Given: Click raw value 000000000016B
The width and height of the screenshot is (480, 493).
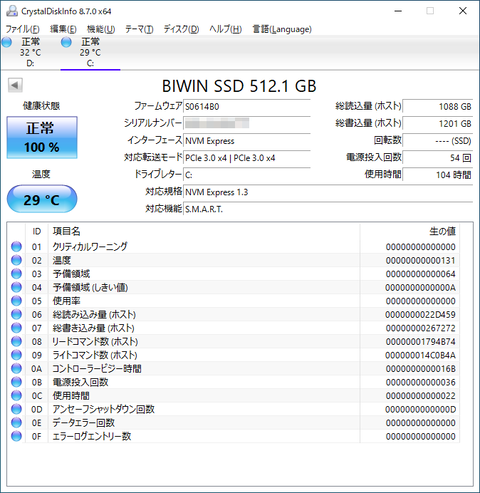Looking at the screenshot, I should click(421, 369).
